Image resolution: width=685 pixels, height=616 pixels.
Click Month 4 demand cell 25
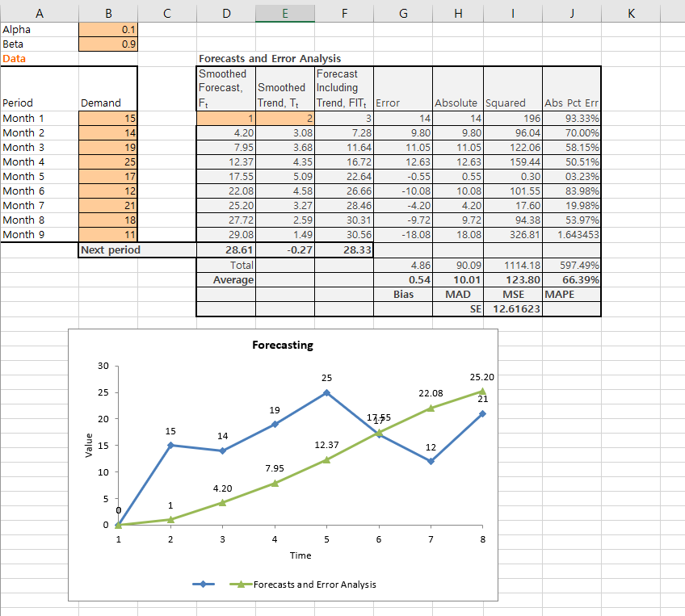[x=108, y=162]
